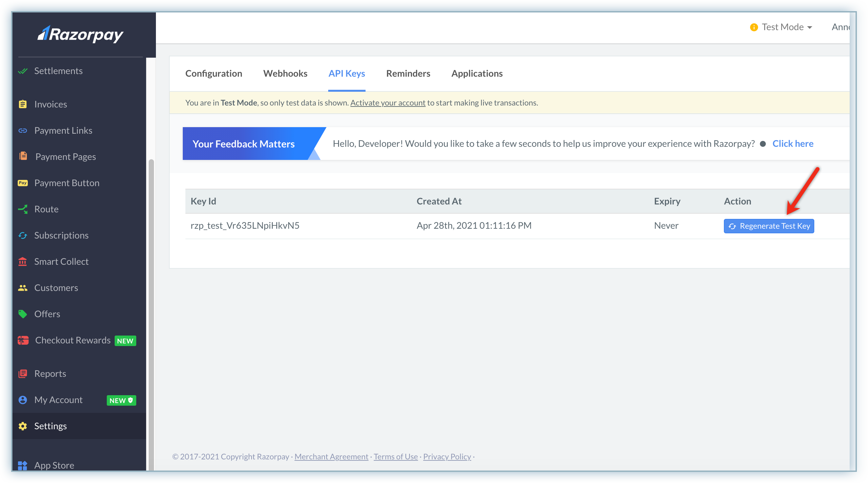Open the Reminders tab
This screenshot has width=868, height=483.
pos(408,73)
